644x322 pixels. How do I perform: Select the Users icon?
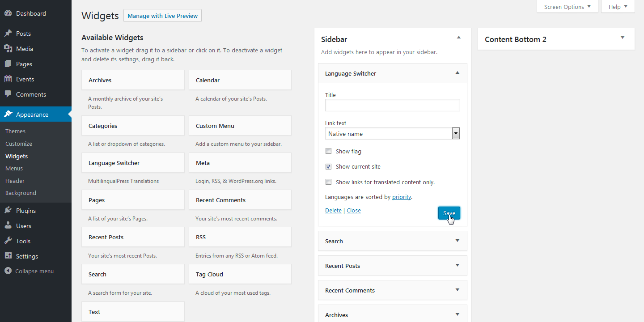(9, 225)
